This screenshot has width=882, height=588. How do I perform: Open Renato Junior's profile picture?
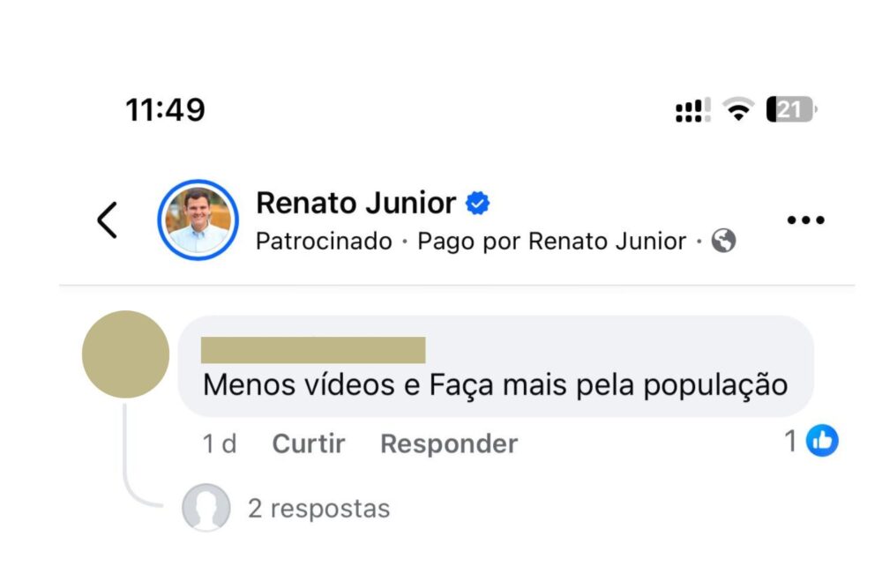[x=198, y=220]
